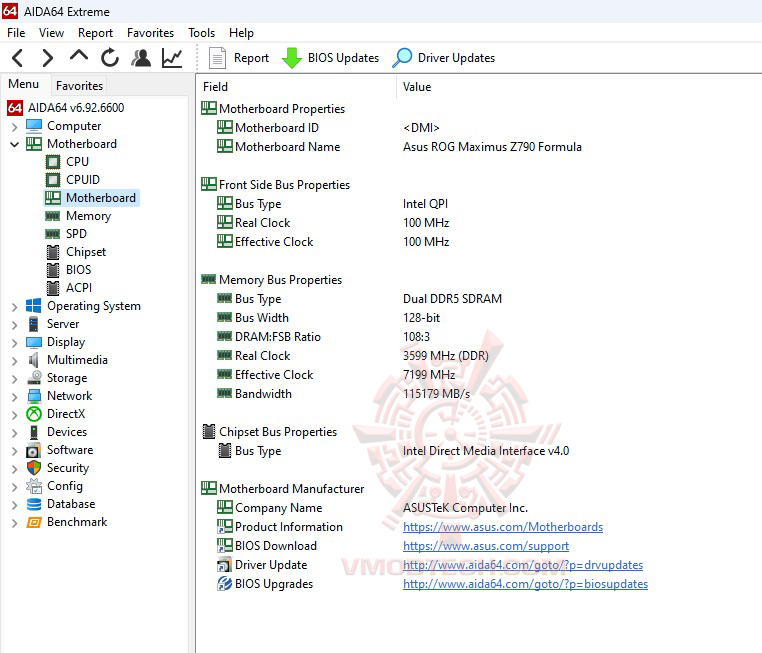Select the DRAM:FSB Ratio row

[x=479, y=337]
